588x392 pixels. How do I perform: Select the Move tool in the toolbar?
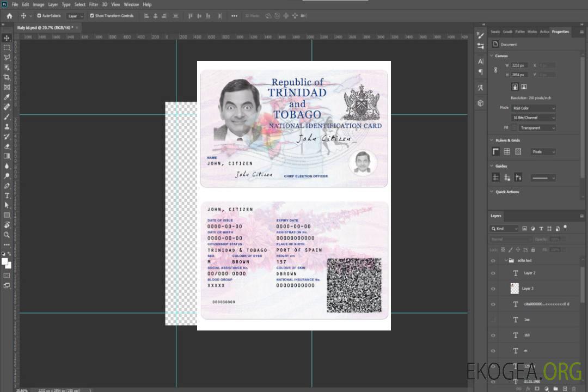pos(7,38)
